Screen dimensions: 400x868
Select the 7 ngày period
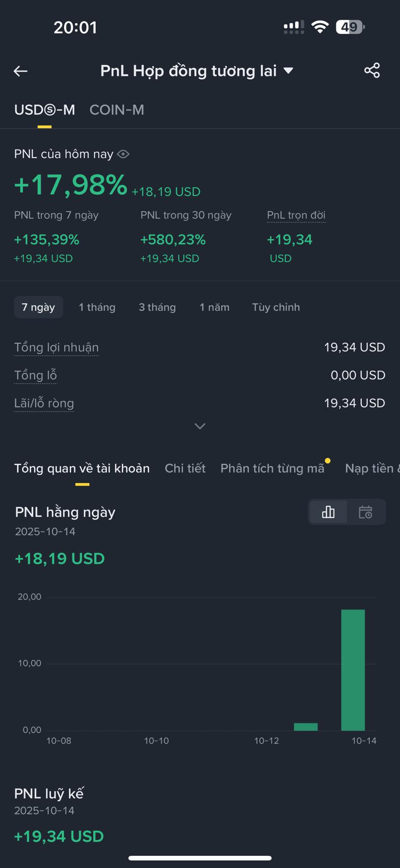point(39,307)
